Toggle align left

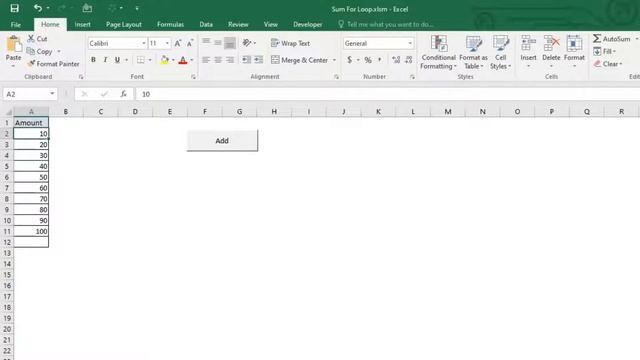[x=206, y=60]
